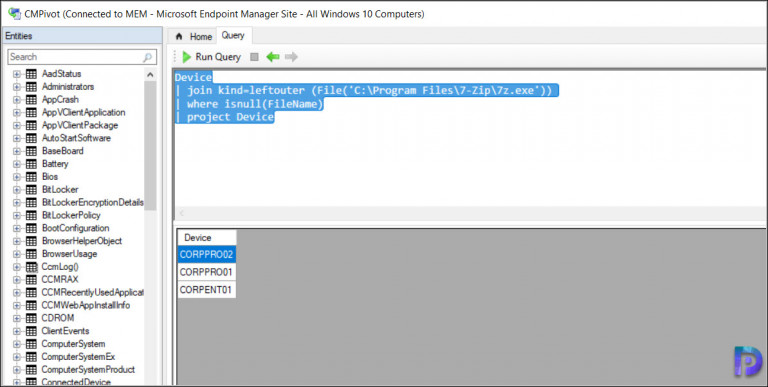768x387 pixels.
Task: Select the AppCrash entity
Action: click(60, 99)
